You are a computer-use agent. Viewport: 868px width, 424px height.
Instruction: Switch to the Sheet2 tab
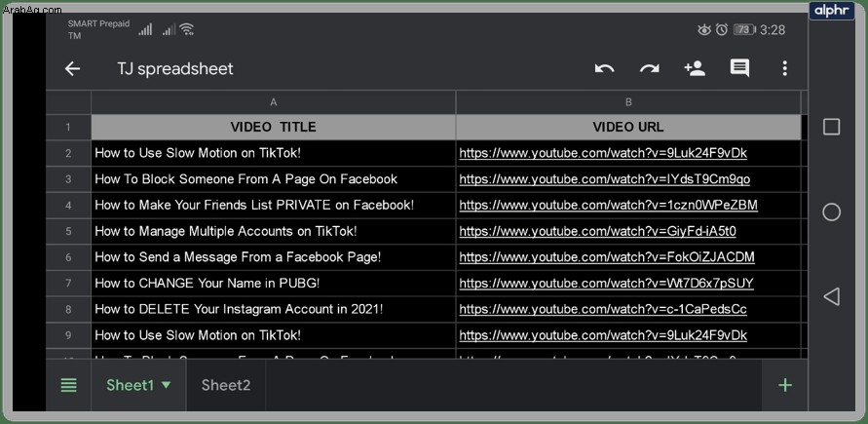pos(226,385)
